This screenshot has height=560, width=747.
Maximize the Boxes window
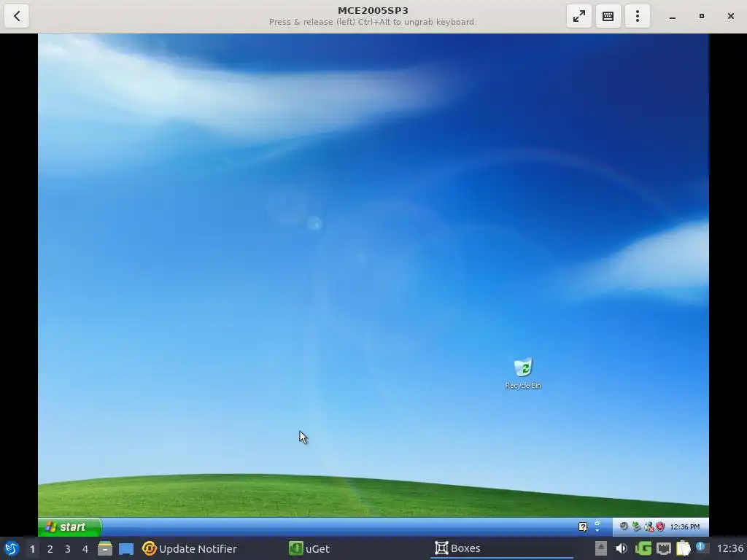(x=701, y=16)
